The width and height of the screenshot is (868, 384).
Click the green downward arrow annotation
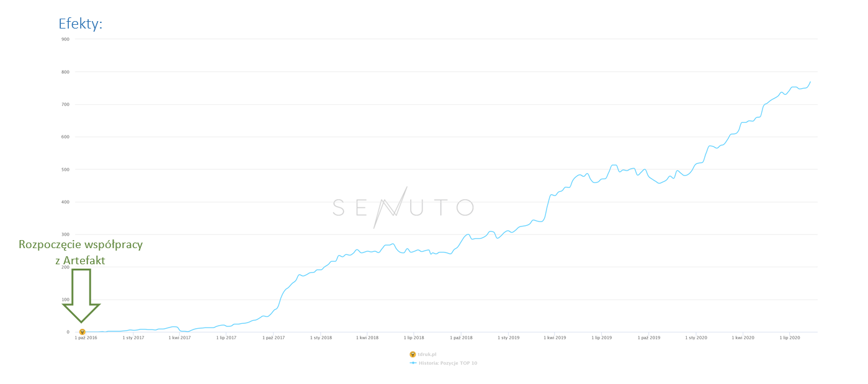81,295
